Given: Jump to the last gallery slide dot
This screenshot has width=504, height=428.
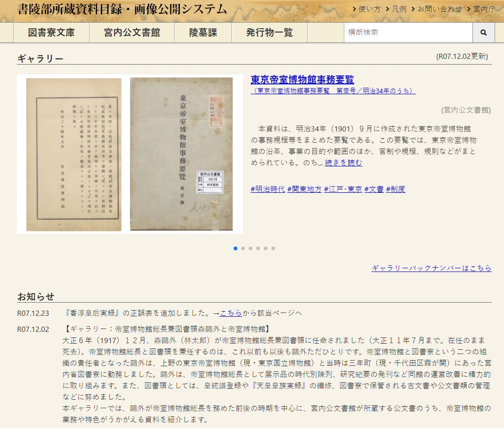Looking at the screenshot, I should pos(273,248).
